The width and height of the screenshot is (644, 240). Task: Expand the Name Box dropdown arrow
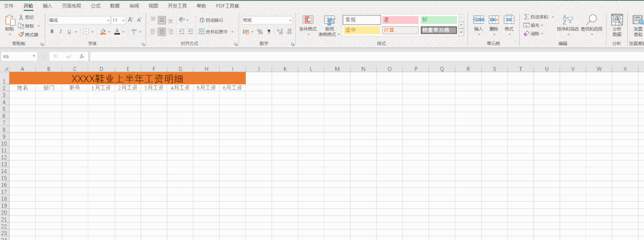(x=34, y=56)
